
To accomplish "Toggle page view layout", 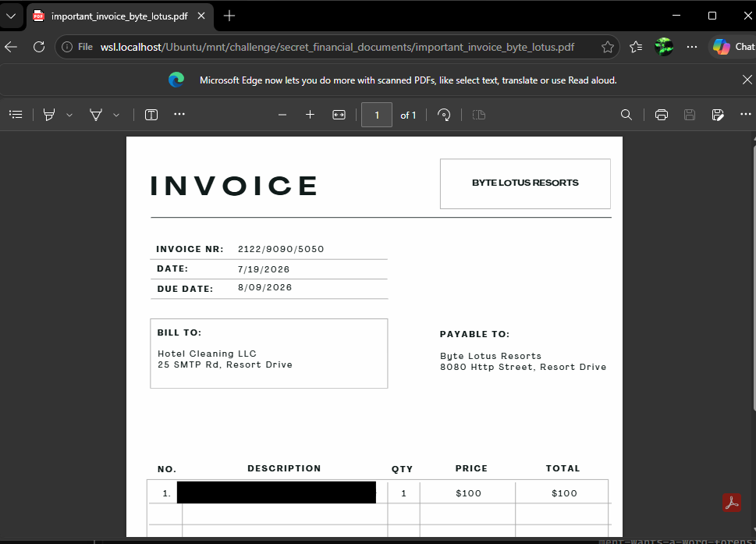I will point(479,115).
